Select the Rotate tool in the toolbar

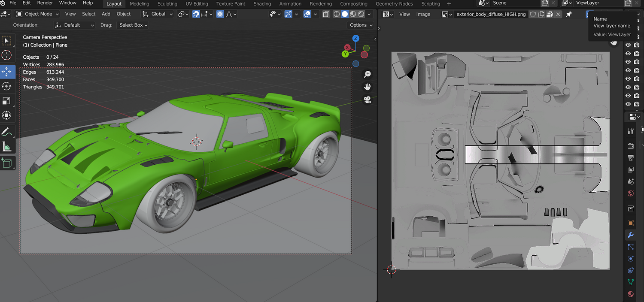click(x=6, y=86)
